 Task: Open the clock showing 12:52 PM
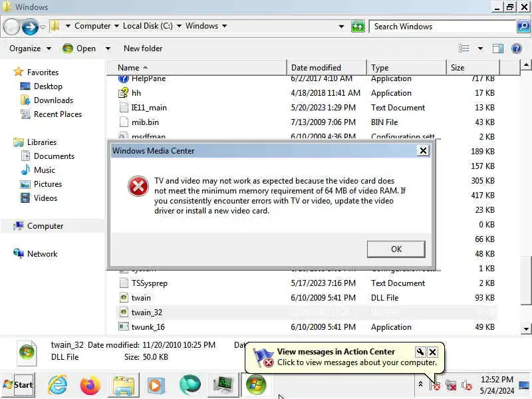tap(497, 385)
